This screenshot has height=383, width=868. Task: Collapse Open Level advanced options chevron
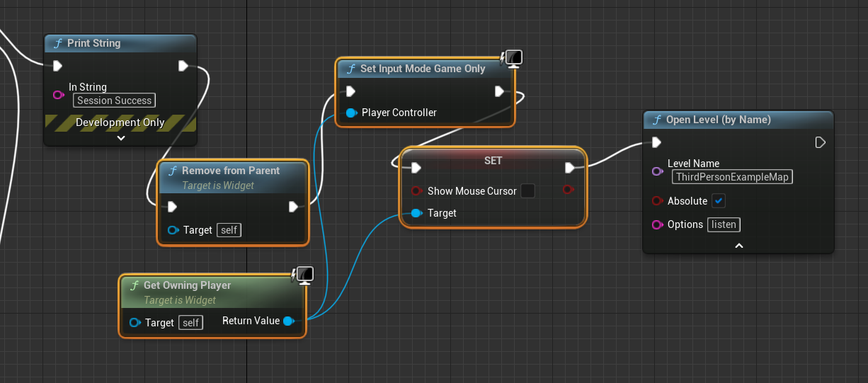738,246
